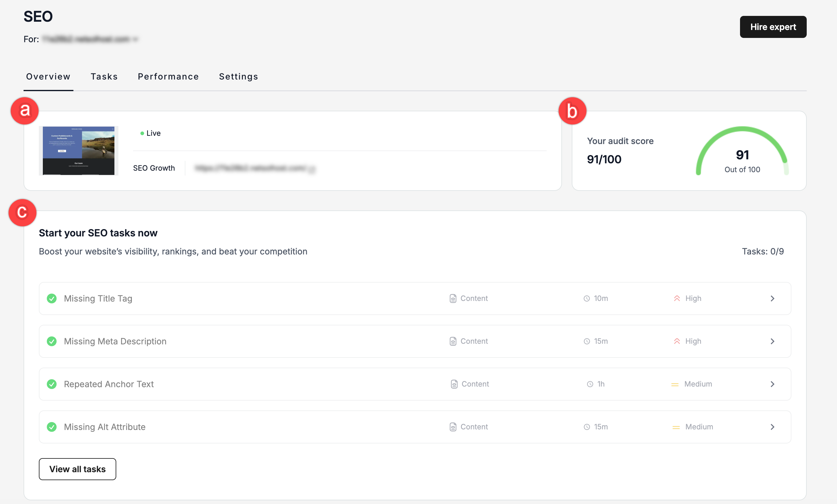Open the Missing Alt Attribute task
This screenshot has width=837, height=504.
(415, 427)
